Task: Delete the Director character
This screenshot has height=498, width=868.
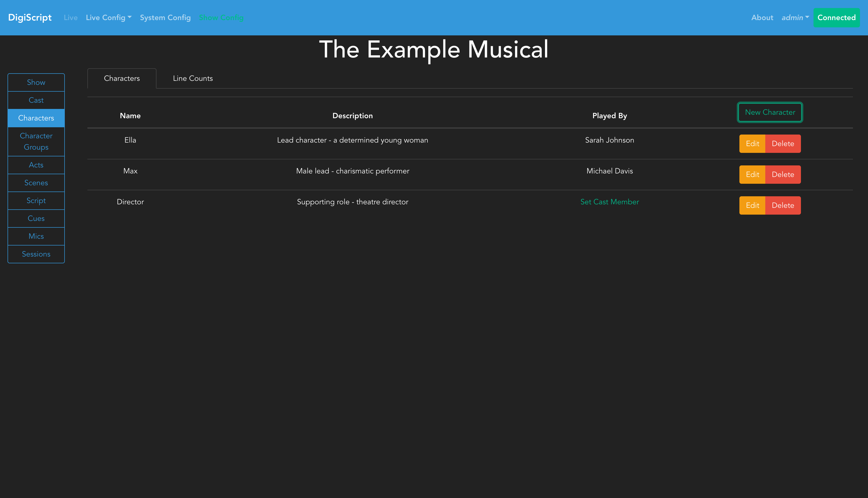Action: 783,205
